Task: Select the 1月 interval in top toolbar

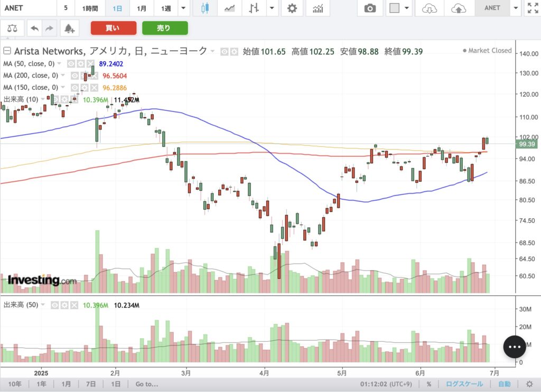Action: (x=142, y=8)
